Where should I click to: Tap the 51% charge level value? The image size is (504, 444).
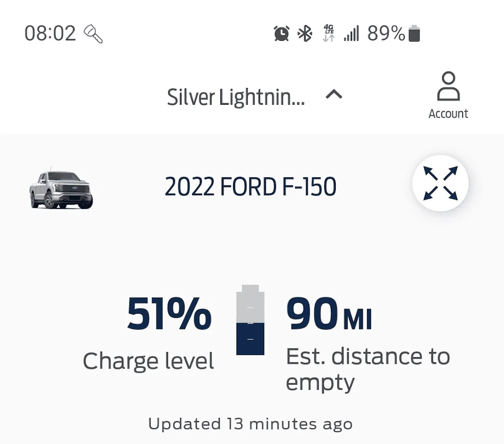coord(169,314)
